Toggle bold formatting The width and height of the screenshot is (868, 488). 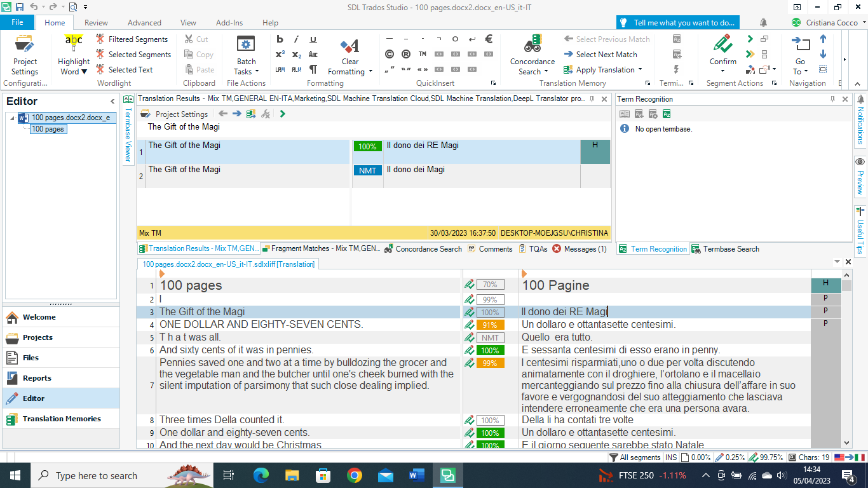(280, 39)
